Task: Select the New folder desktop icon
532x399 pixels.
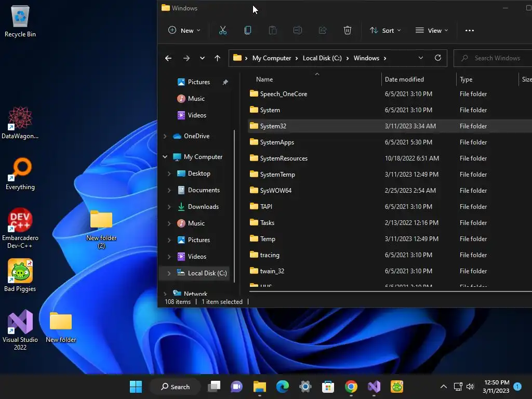Action: click(61, 328)
